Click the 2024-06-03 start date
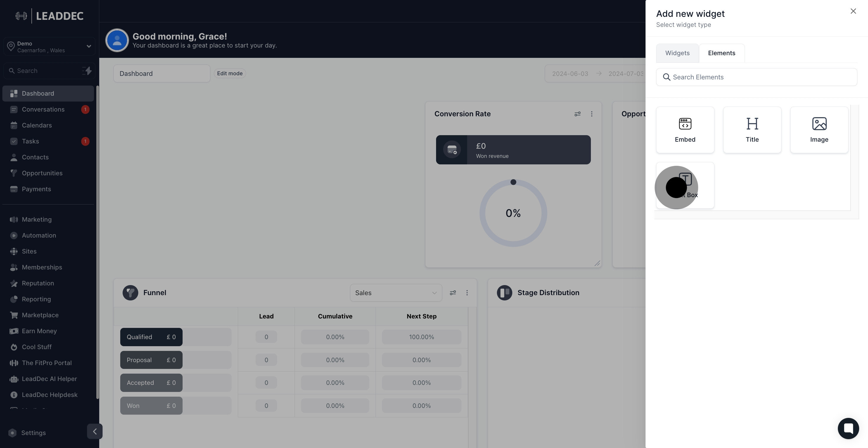The height and width of the screenshot is (448, 868). pos(570,74)
